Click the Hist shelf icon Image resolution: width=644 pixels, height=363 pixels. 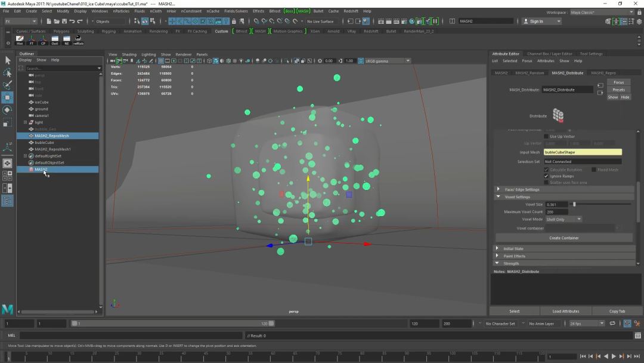(20, 40)
